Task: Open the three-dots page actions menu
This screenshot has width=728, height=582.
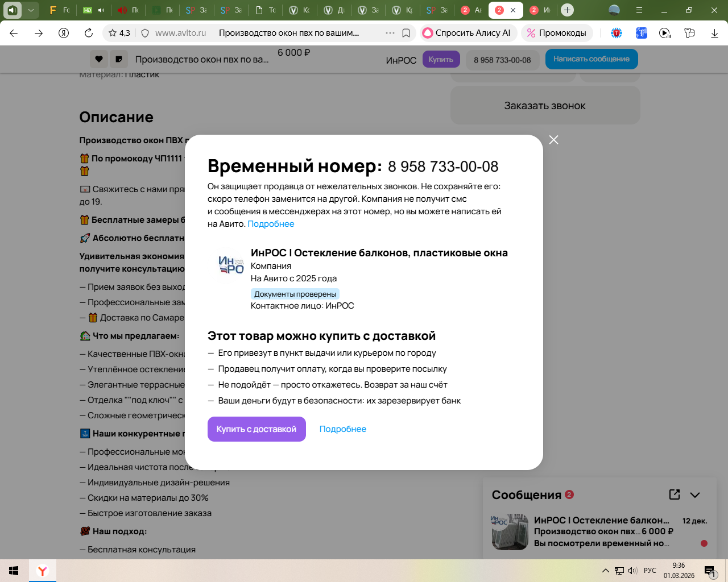Action: click(x=390, y=33)
